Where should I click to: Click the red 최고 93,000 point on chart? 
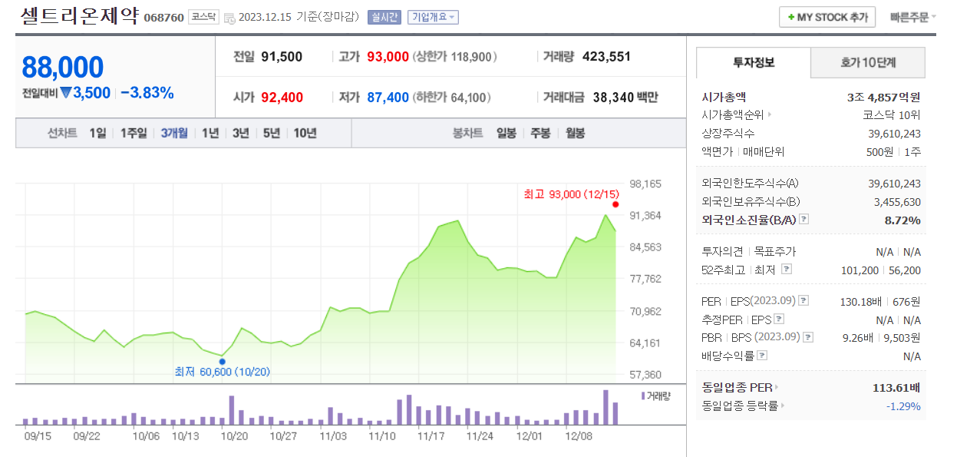(615, 204)
